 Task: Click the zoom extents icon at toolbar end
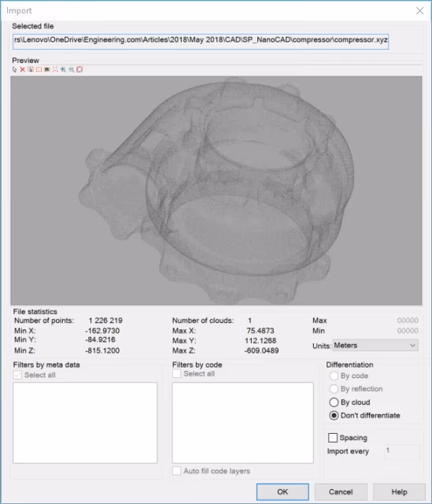point(79,69)
